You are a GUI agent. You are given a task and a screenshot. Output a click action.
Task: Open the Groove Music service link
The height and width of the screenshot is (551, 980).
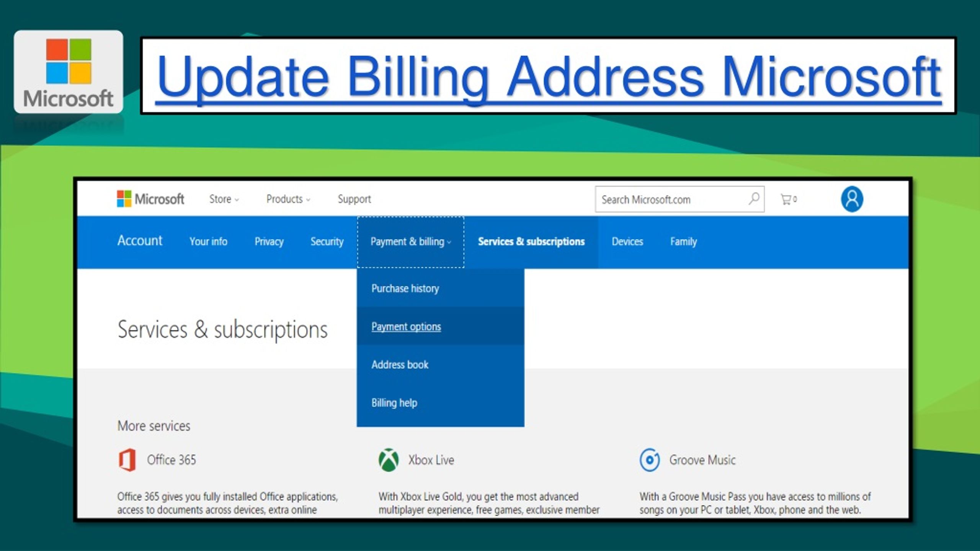(702, 460)
